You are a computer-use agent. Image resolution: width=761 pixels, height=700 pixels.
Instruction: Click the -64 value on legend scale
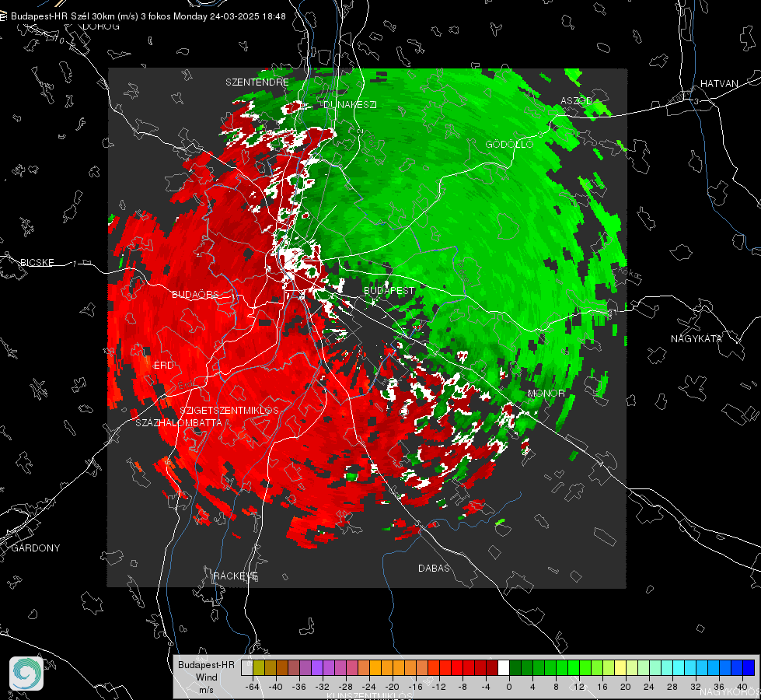(x=253, y=687)
